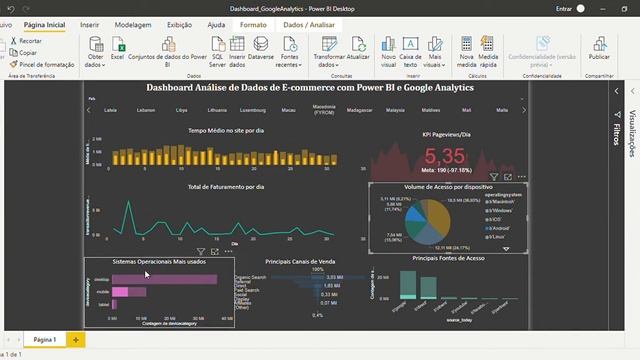Click the user account avatar

580,9
